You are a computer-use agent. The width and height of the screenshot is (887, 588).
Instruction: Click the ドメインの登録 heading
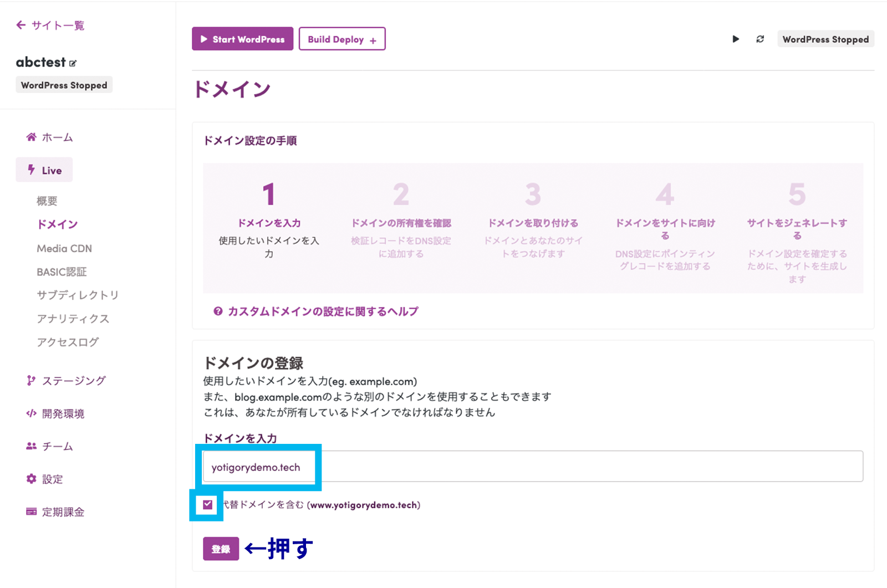pos(253,364)
